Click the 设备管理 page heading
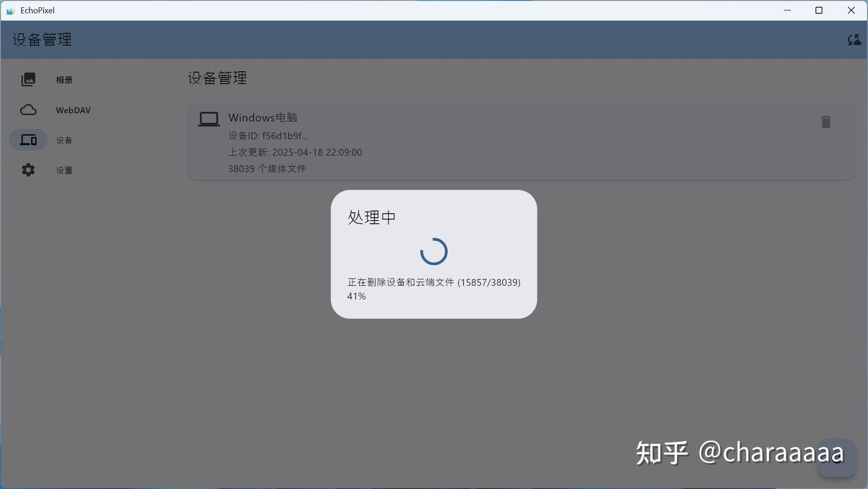 pos(217,78)
